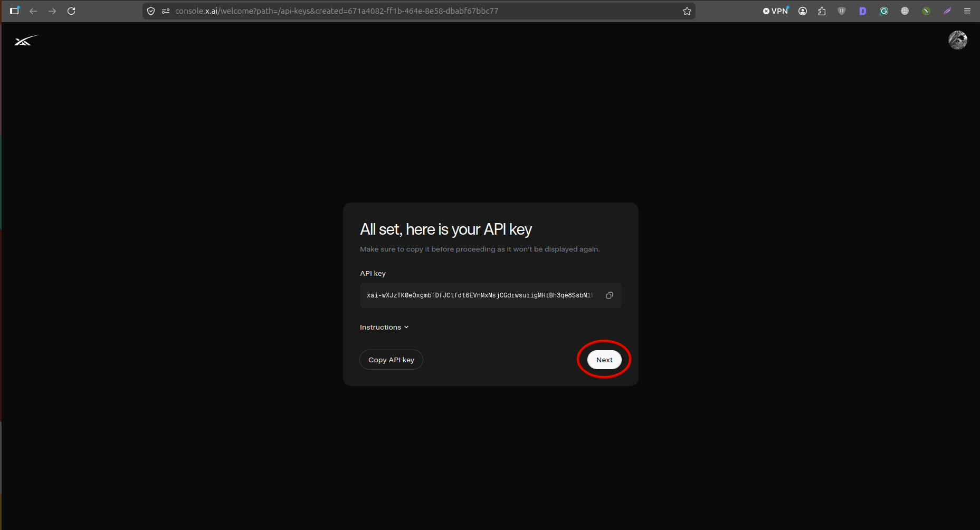
Task: Open the browser hamburger menu
Action: (x=967, y=11)
